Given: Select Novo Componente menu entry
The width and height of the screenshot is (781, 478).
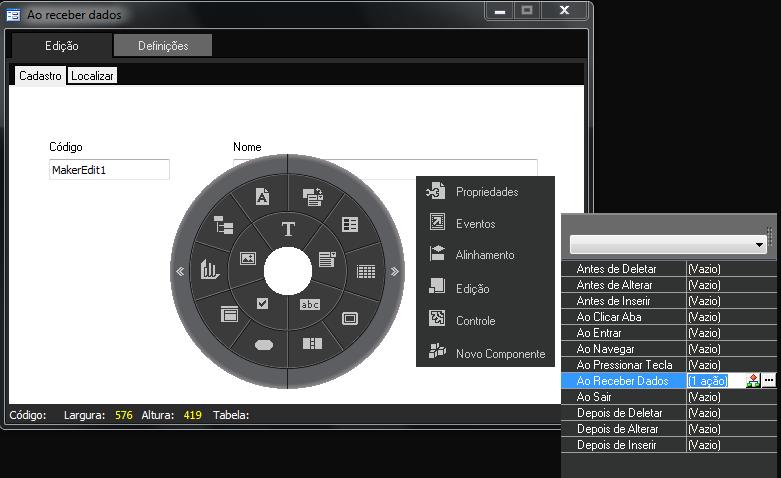Looking at the screenshot, I should click(x=500, y=353).
